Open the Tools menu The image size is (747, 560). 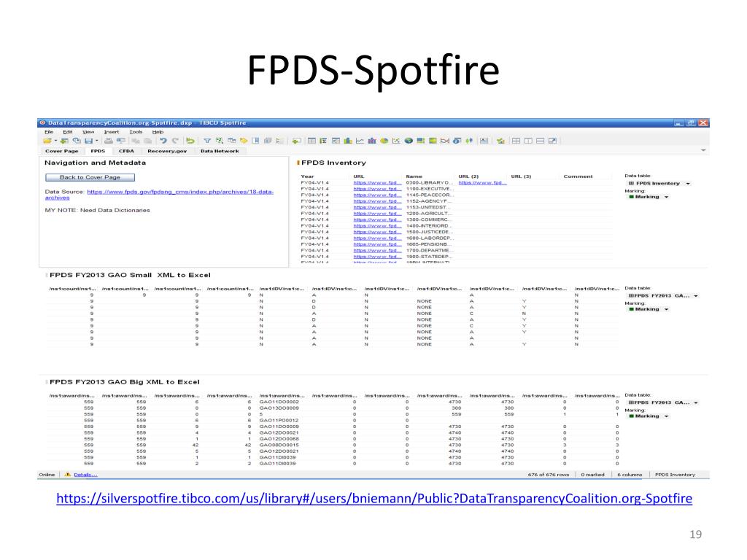point(136,132)
